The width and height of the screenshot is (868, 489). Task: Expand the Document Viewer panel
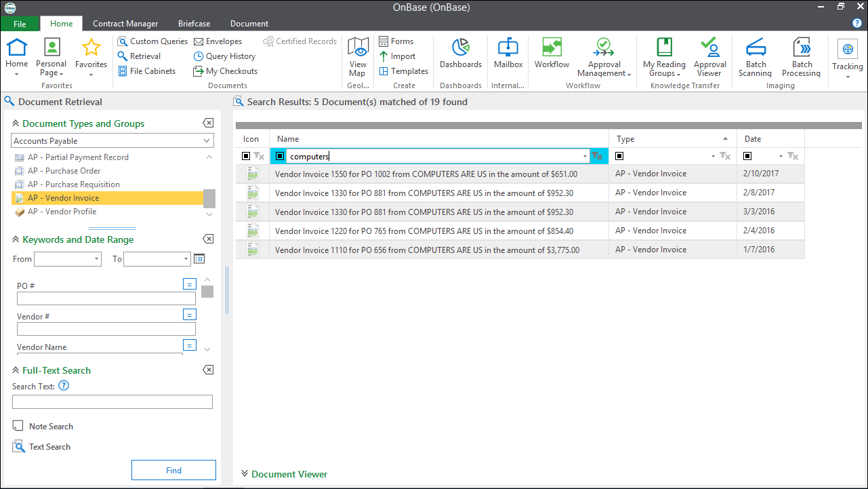pyautogui.click(x=245, y=473)
